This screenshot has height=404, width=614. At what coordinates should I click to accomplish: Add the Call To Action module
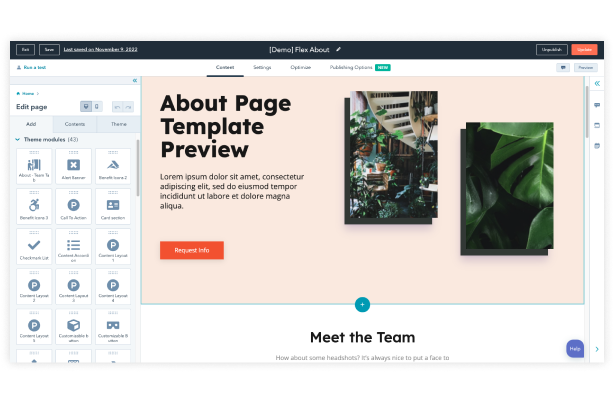(x=73, y=206)
